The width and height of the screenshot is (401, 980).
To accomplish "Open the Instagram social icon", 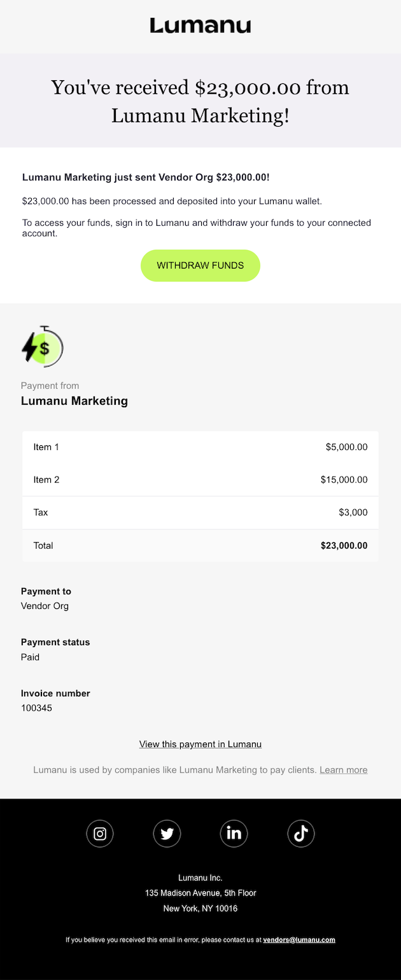I will coord(100,834).
